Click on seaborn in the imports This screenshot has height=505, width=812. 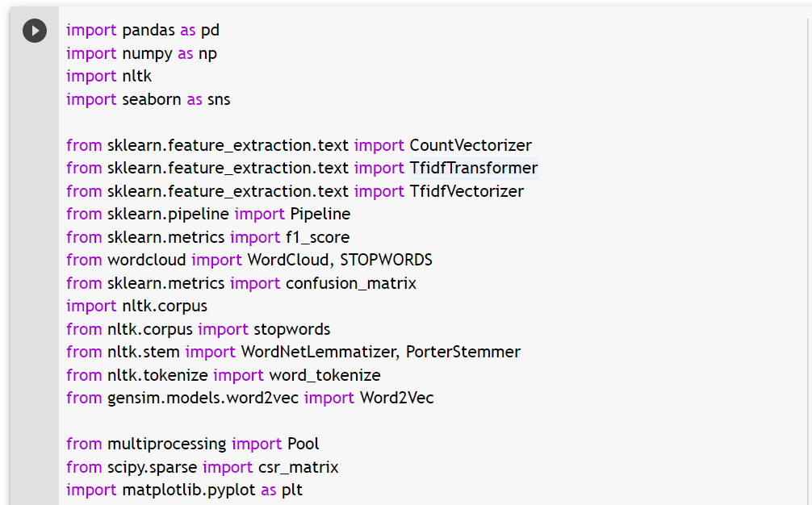pyautogui.click(x=152, y=99)
